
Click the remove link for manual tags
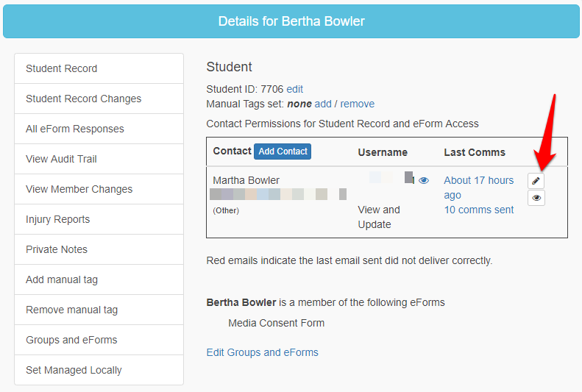coord(357,104)
